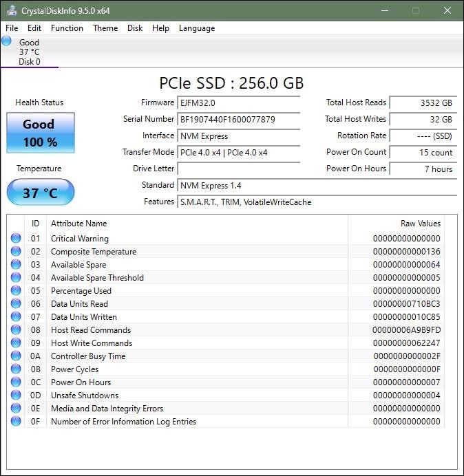The image size is (464, 476).
Task: Open the Help menu
Action: point(160,28)
